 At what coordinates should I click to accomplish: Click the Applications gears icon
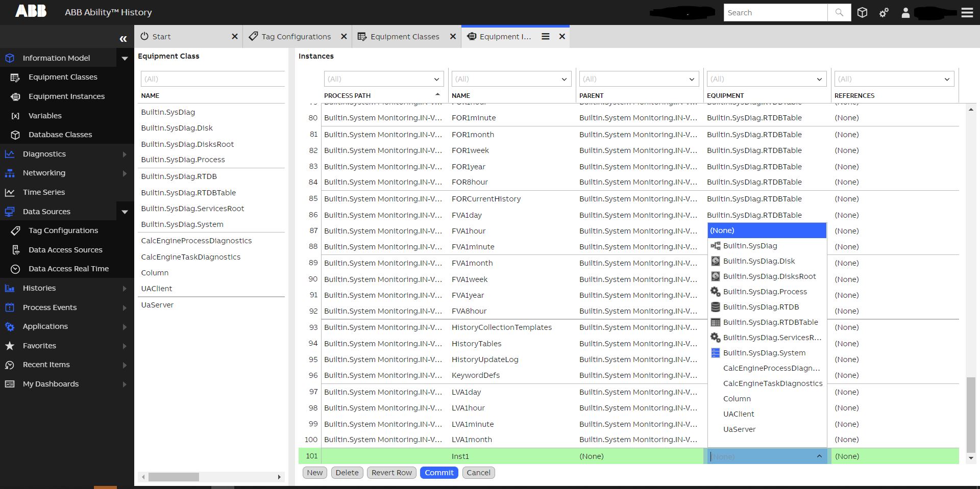click(10, 326)
